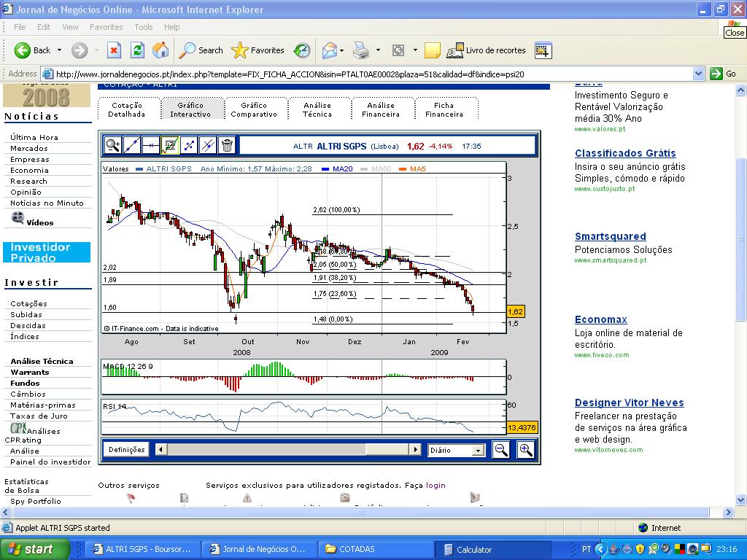Viewport: 747px width, 560px height.
Task: Expand the address bar dropdown
Action: click(x=698, y=74)
